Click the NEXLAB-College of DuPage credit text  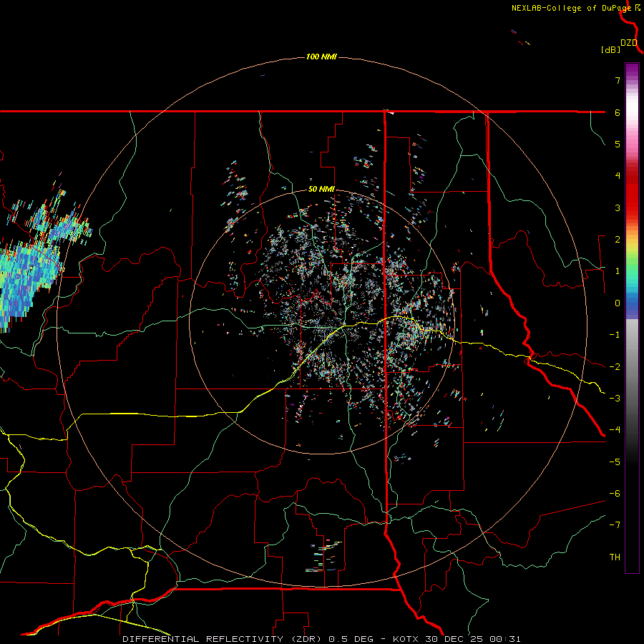click(571, 8)
